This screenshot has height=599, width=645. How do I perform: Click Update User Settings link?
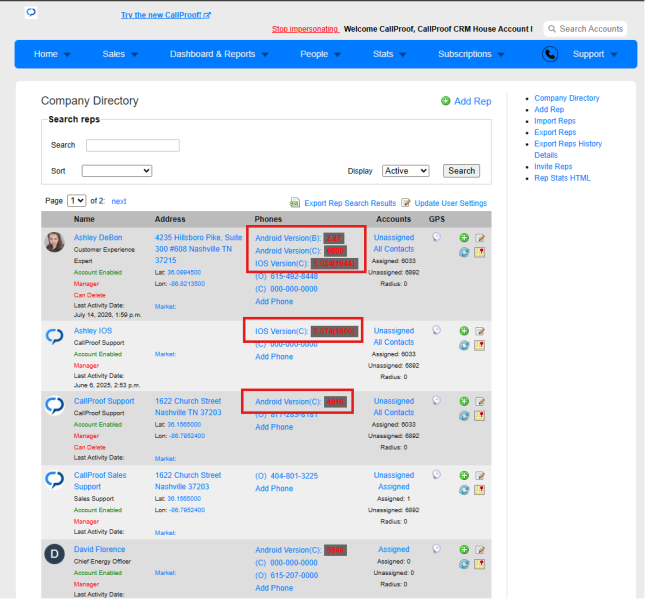pos(450,203)
